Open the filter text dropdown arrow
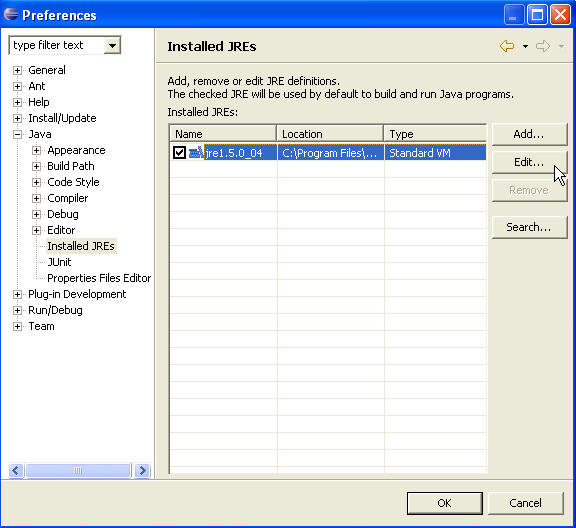576x528 pixels. click(x=112, y=46)
